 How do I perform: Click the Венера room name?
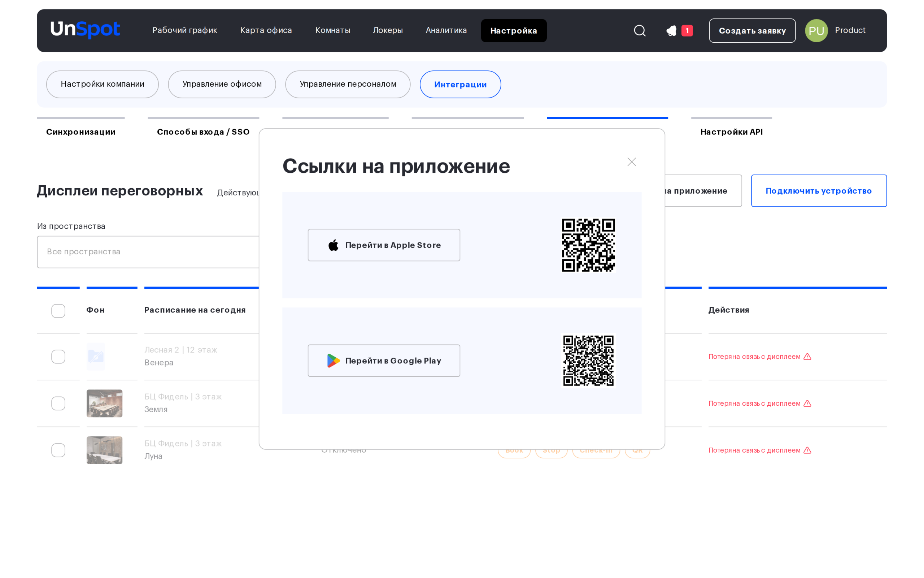(x=159, y=362)
